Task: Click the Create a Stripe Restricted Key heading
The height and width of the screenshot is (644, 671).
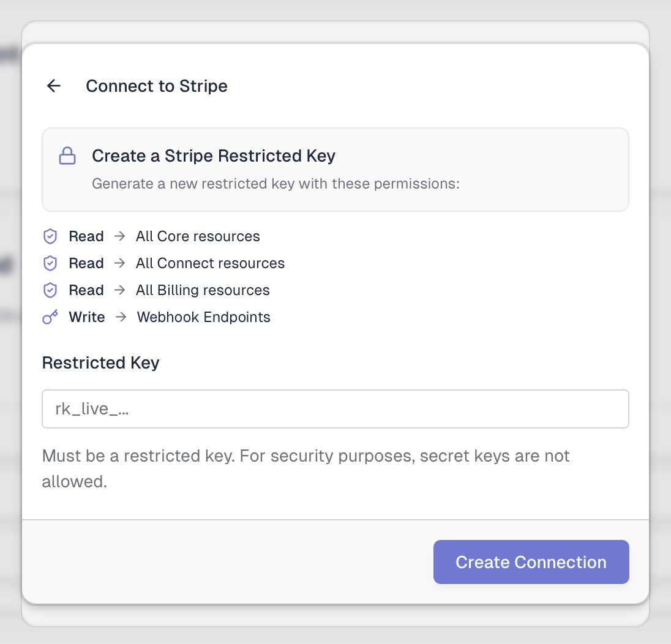Action: click(x=214, y=156)
